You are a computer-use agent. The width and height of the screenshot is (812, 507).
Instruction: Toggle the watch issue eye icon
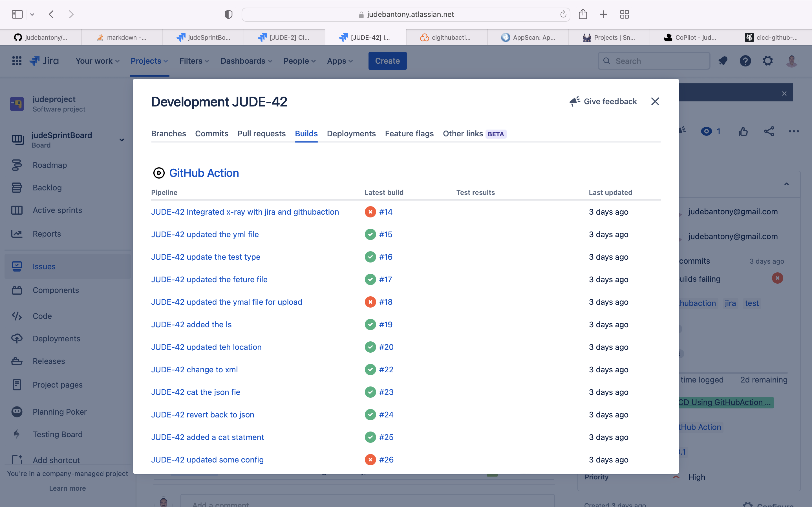pos(706,132)
